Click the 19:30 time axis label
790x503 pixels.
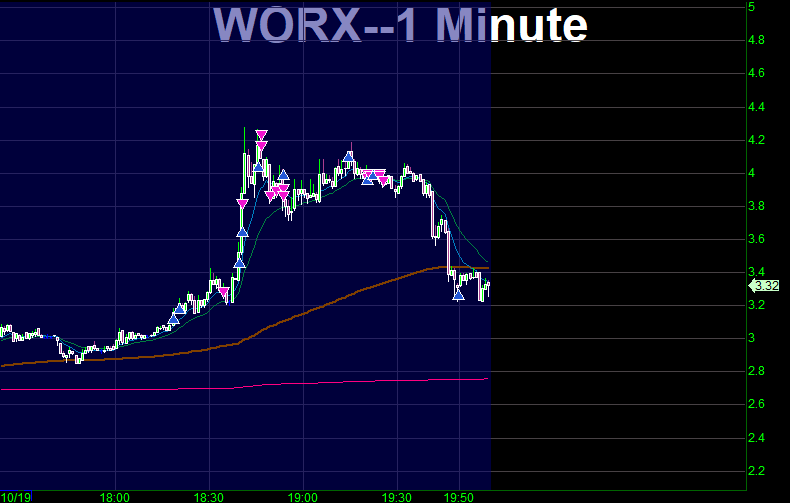(x=397, y=497)
